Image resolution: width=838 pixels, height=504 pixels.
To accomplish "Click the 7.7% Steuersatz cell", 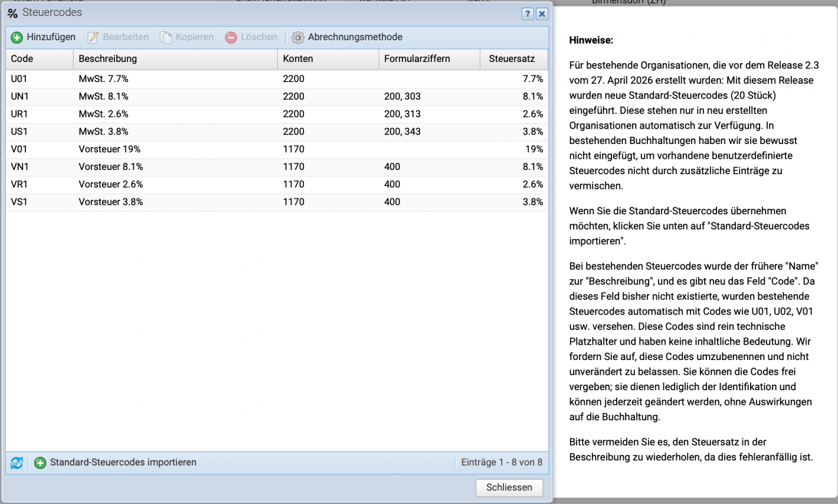I will click(x=533, y=79).
